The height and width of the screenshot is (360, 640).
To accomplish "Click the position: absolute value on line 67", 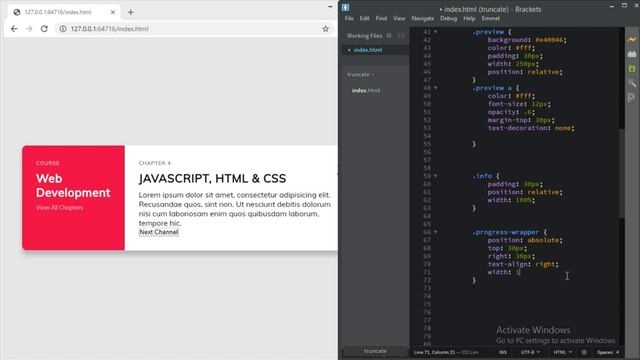I will pyautogui.click(x=542, y=240).
